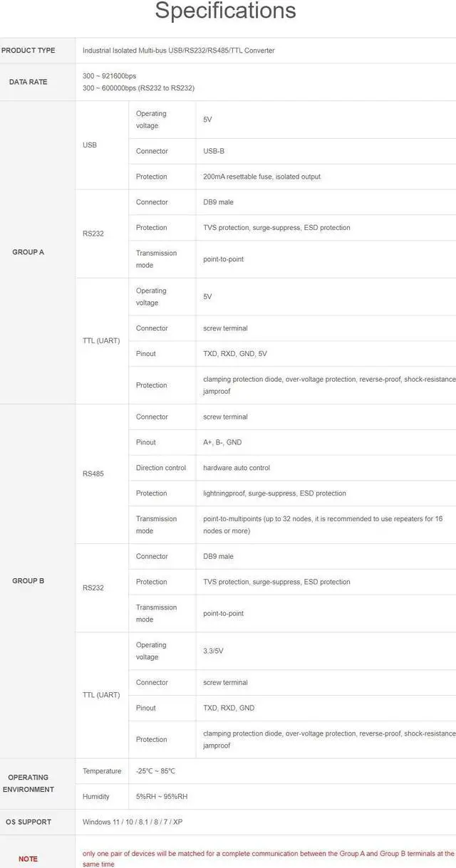Select the 200mA resettable fuse protection text
The height and width of the screenshot is (868, 456).
[261, 177]
